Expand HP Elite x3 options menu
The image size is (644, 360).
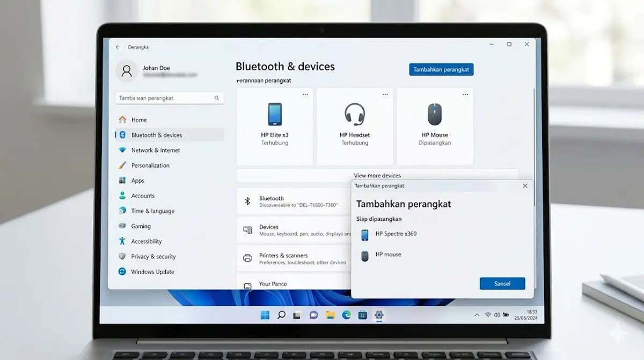click(x=305, y=94)
